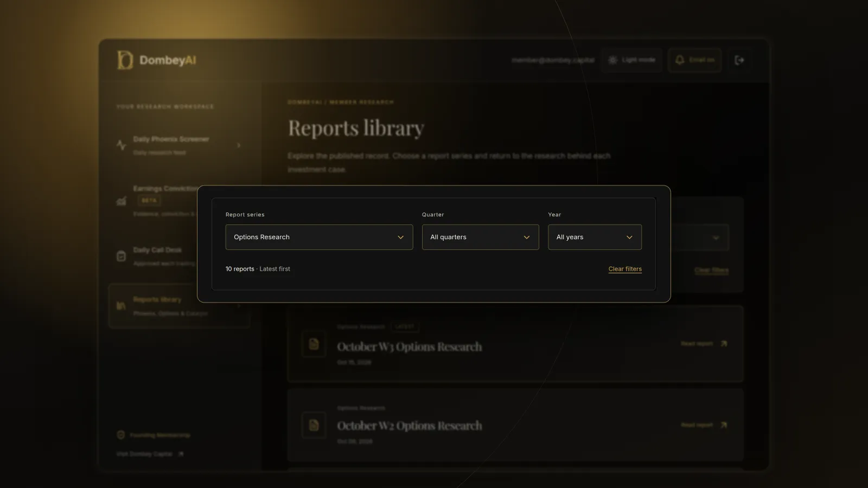The width and height of the screenshot is (868, 488).
Task: Click the Clear filters link in the focused panel
Action: coord(625,269)
